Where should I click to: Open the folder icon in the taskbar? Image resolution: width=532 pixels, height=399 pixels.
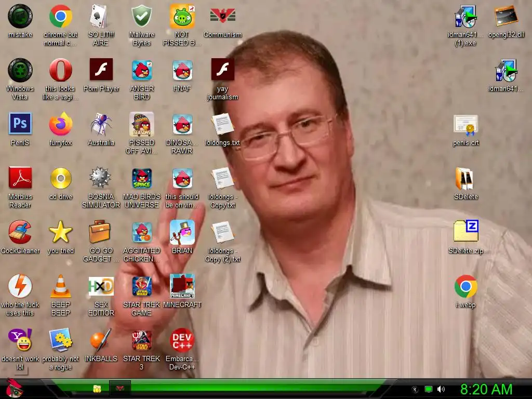pyautogui.click(x=97, y=389)
